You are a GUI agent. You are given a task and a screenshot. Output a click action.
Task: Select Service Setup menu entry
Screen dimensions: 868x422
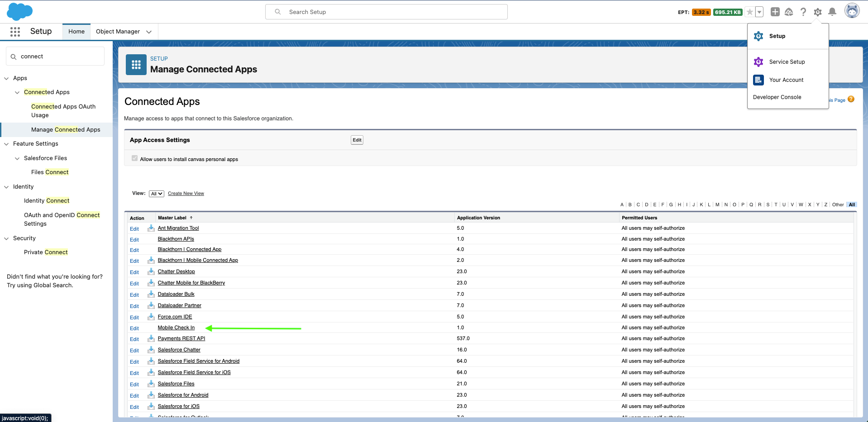tap(788, 62)
